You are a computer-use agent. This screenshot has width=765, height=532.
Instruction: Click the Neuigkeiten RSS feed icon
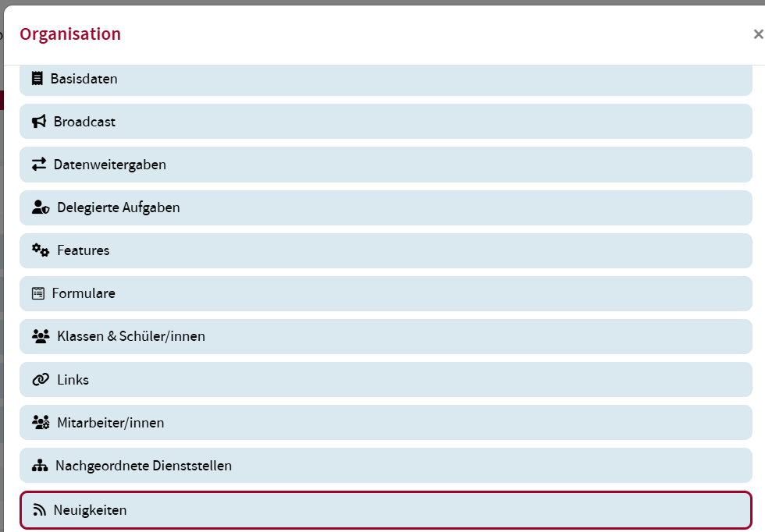tap(40, 510)
